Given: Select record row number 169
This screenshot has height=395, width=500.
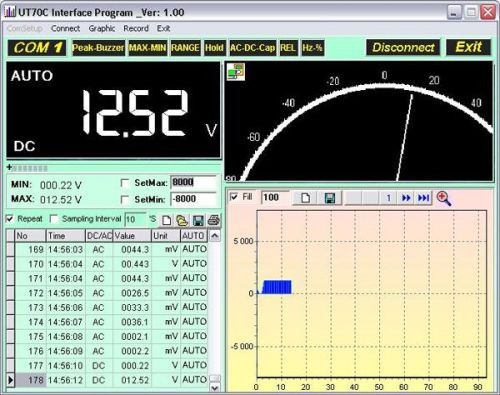Looking at the screenshot, I should tap(30, 250).
